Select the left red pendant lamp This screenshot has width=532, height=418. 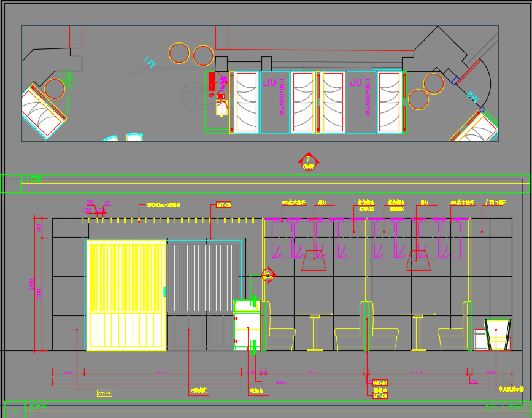[x=314, y=260]
